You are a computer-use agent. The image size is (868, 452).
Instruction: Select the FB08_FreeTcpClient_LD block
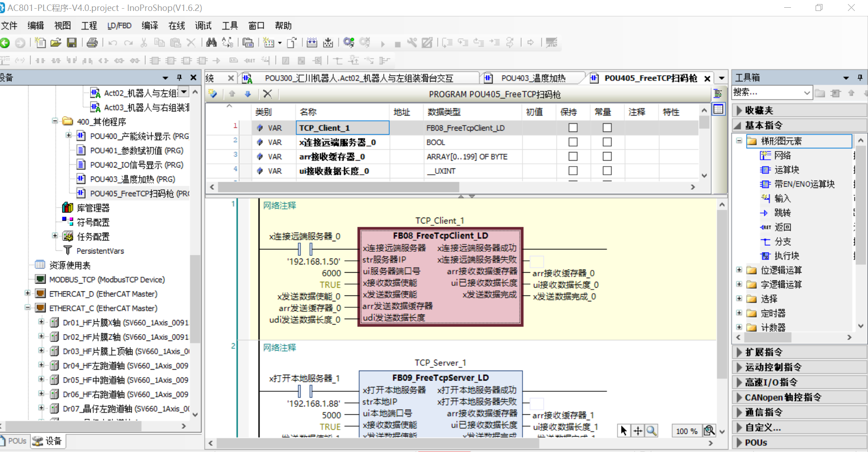tap(441, 276)
